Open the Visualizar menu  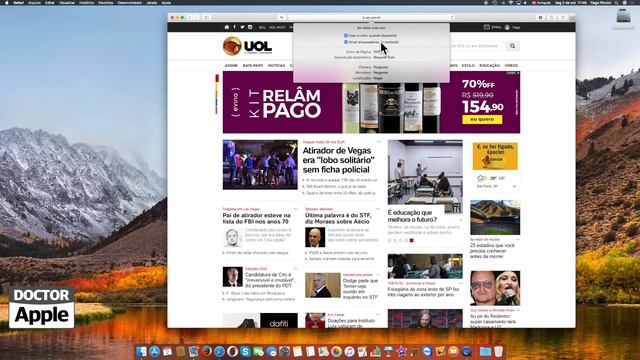click(x=67, y=2)
